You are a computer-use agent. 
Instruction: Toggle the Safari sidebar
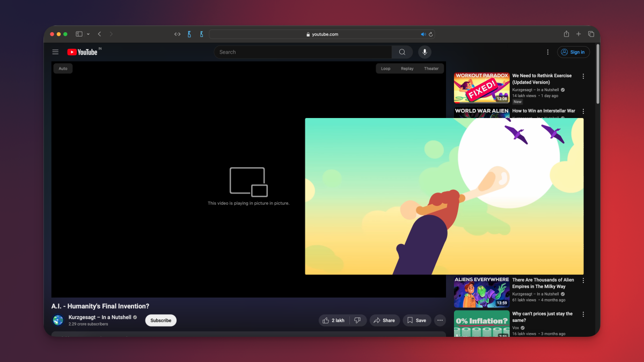point(79,34)
